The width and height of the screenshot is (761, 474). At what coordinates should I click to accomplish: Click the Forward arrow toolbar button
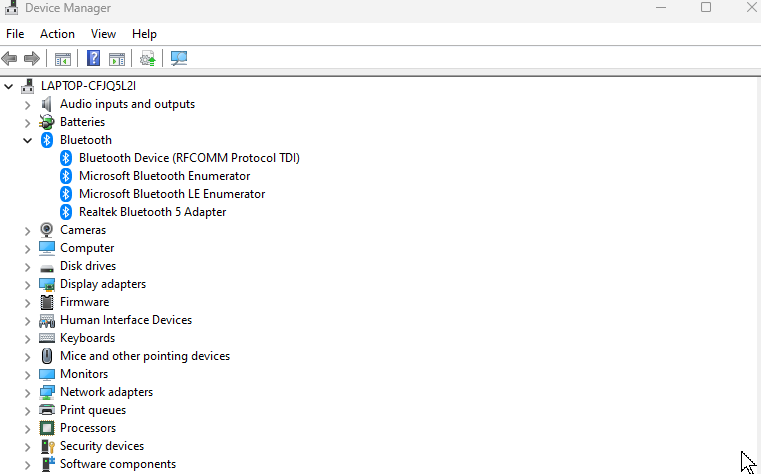32,58
